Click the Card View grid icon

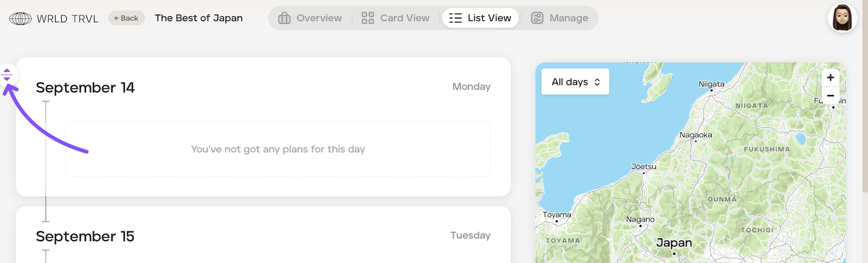tap(368, 18)
